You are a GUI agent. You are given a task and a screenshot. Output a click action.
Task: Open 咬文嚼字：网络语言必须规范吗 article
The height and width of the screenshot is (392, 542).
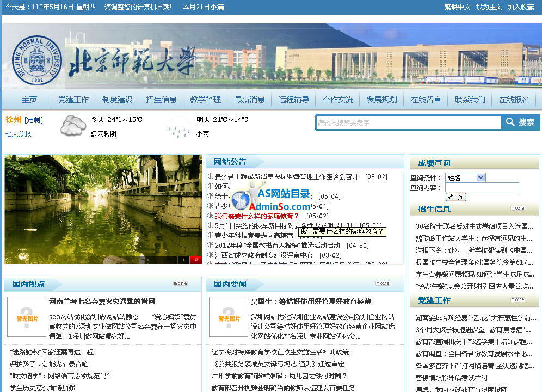click(x=59, y=376)
